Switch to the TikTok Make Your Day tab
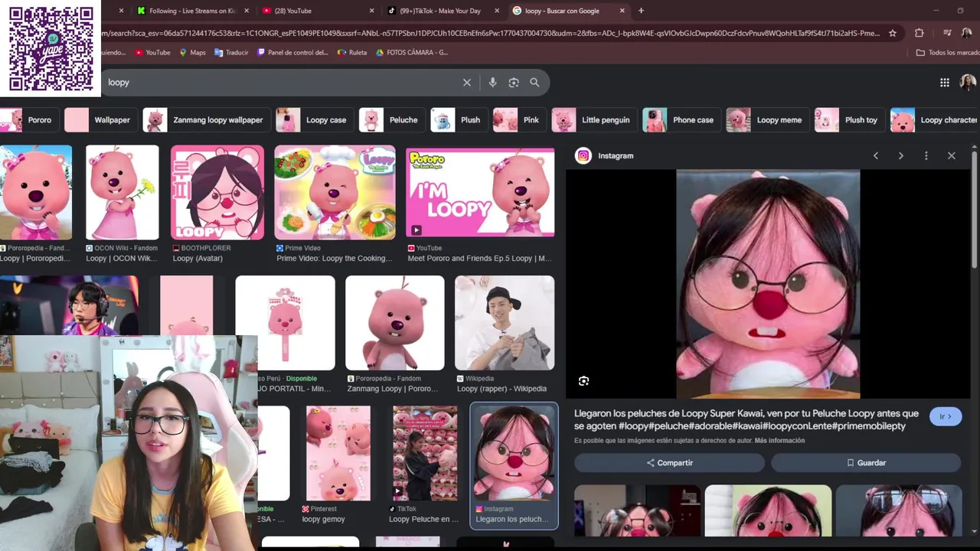The width and height of the screenshot is (980, 551). [x=441, y=11]
